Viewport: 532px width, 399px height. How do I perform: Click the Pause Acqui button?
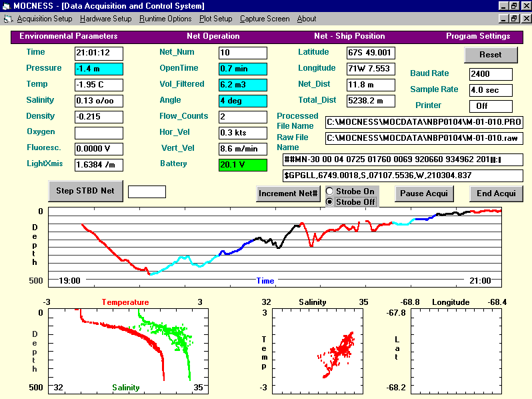coord(424,193)
